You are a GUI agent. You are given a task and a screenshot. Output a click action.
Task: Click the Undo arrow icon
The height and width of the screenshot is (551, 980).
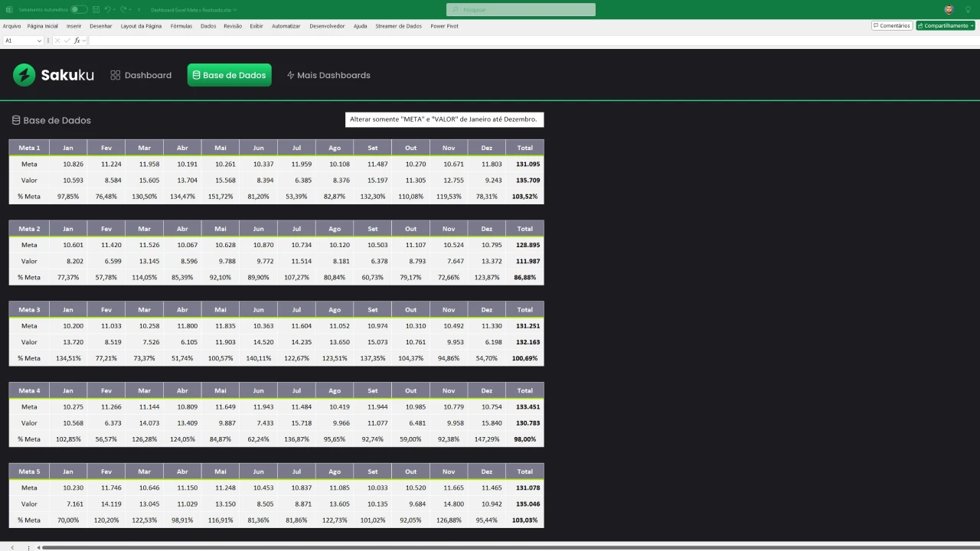click(x=108, y=10)
